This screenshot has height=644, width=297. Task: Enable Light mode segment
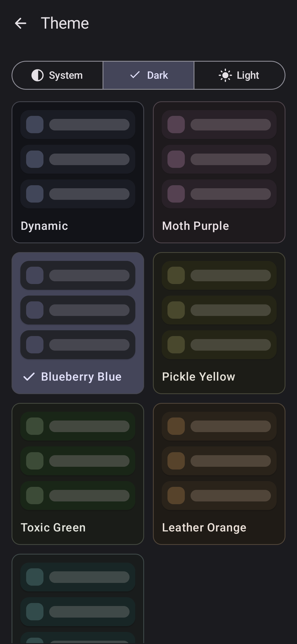[239, 75]
